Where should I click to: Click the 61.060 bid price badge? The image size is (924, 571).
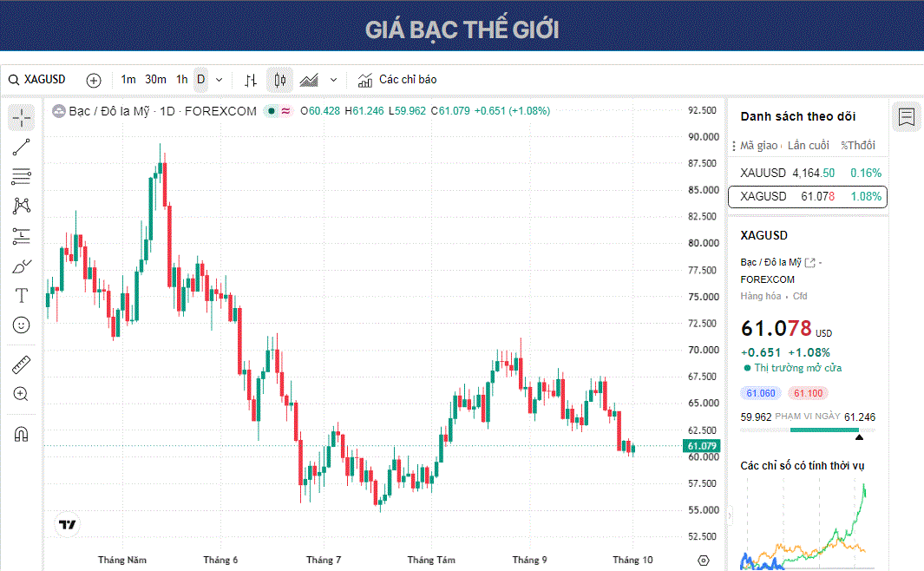coord(761,393)
